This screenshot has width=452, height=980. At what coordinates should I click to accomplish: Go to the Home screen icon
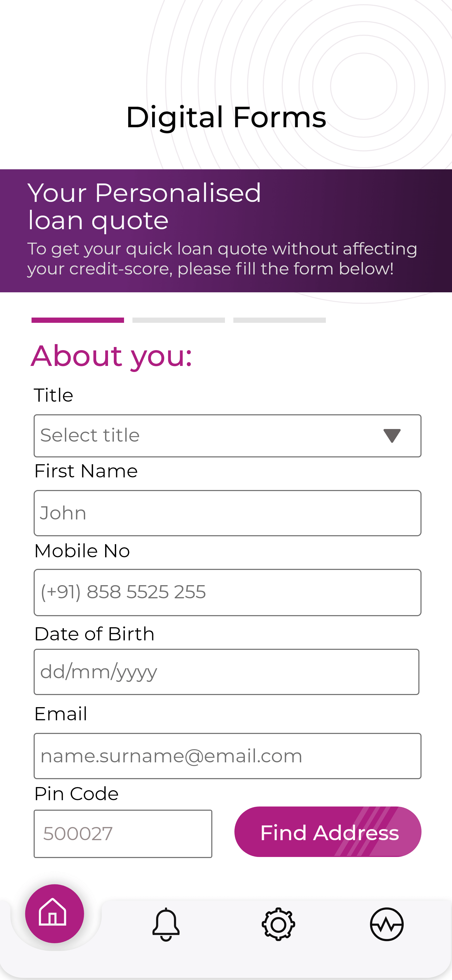tap(54, 913)
